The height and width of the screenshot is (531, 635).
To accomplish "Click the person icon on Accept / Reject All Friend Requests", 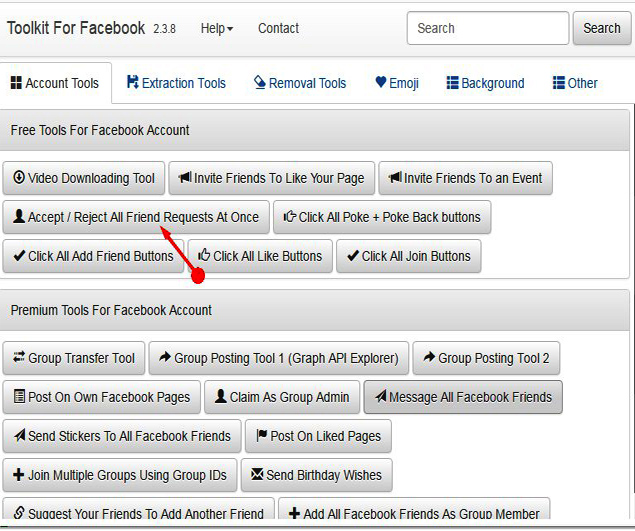I will tap(19, 216).
